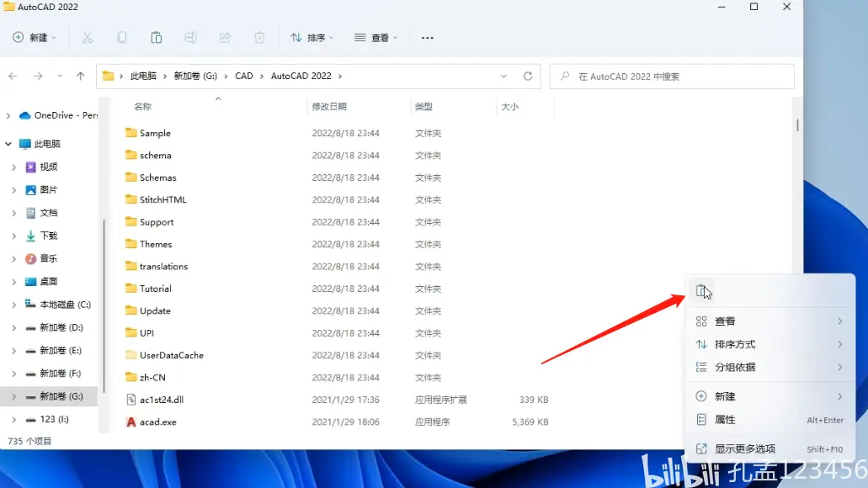Open the 新建 dropdown in toolbar
The image size is (868, 488).
click(x=35, y=38)
